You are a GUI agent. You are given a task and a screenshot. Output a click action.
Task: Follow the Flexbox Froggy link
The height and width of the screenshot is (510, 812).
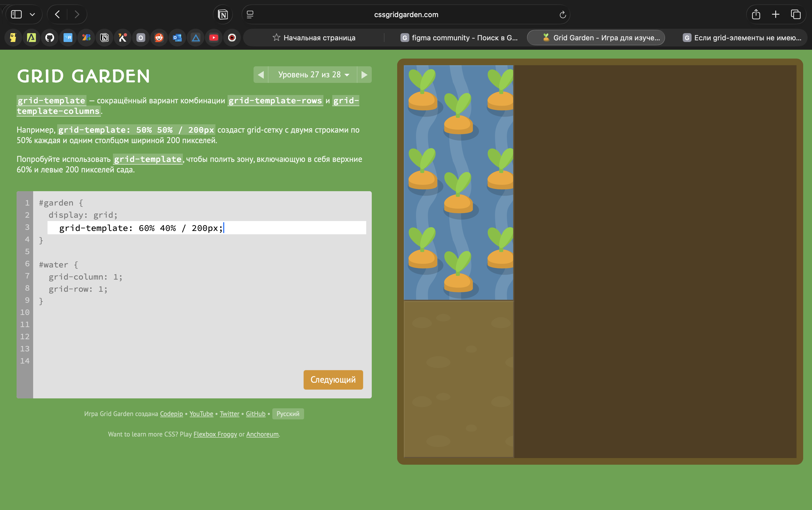pos(215,435)
